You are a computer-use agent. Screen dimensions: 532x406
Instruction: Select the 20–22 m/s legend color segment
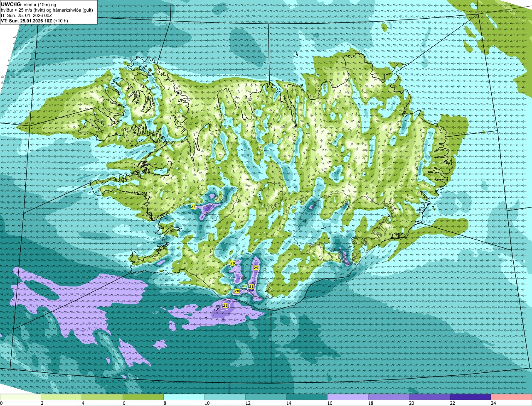click(x=430, y=397)
